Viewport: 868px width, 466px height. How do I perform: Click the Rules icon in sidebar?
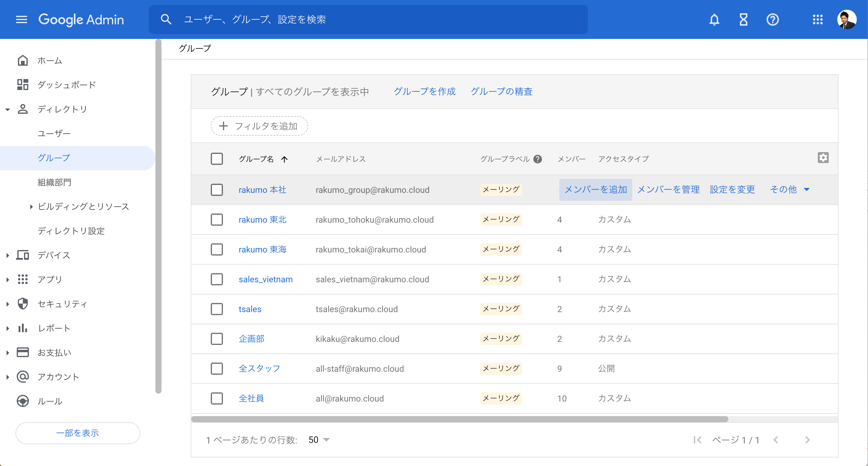[x=23, y=401]
